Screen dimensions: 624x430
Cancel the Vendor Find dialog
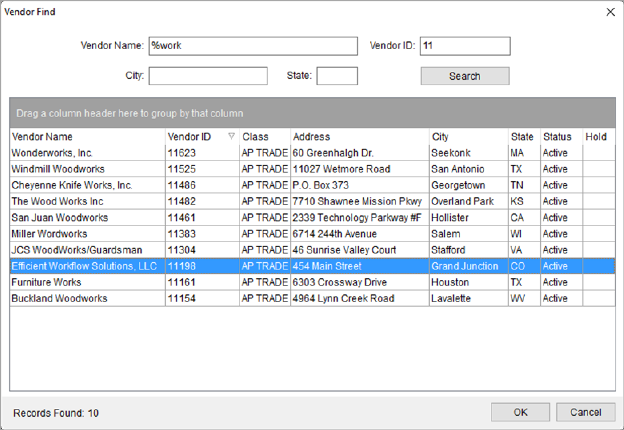[585, 412]
